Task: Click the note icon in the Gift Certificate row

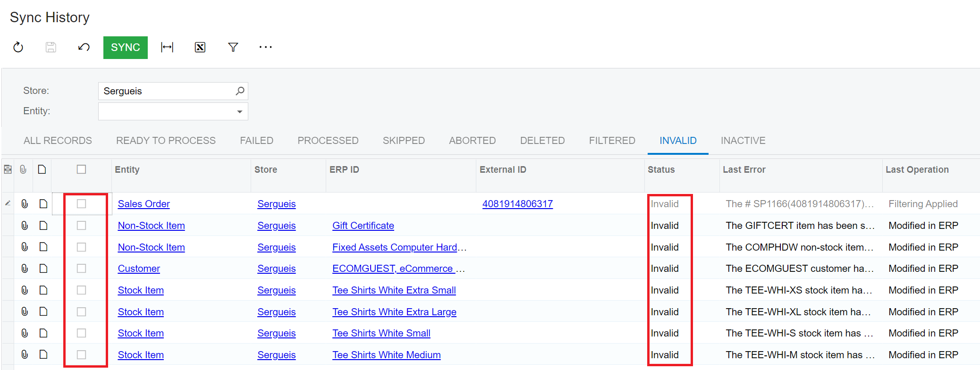Action: coord(43,226)
